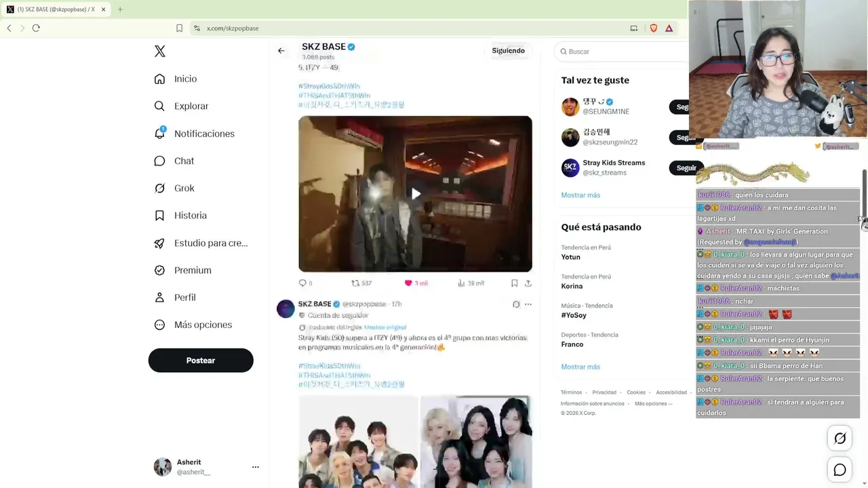Expand Más opciones in the left sidebar

click(x=193, y=325)
